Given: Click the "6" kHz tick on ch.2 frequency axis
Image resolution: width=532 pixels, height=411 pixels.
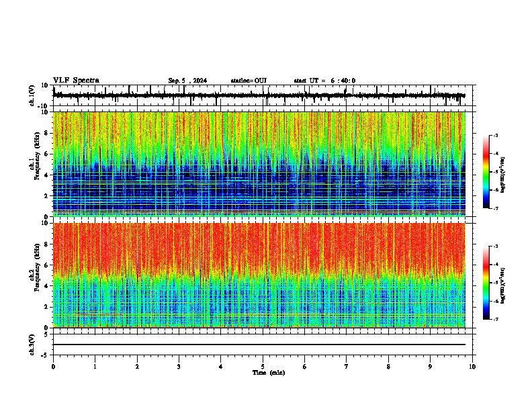Looking at the screenshot, I should 46,265.
